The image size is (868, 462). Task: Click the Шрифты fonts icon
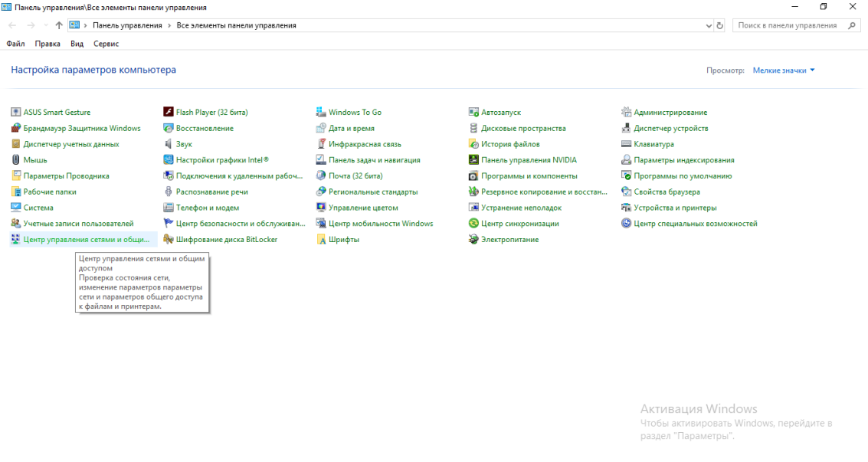pos(322,240)
